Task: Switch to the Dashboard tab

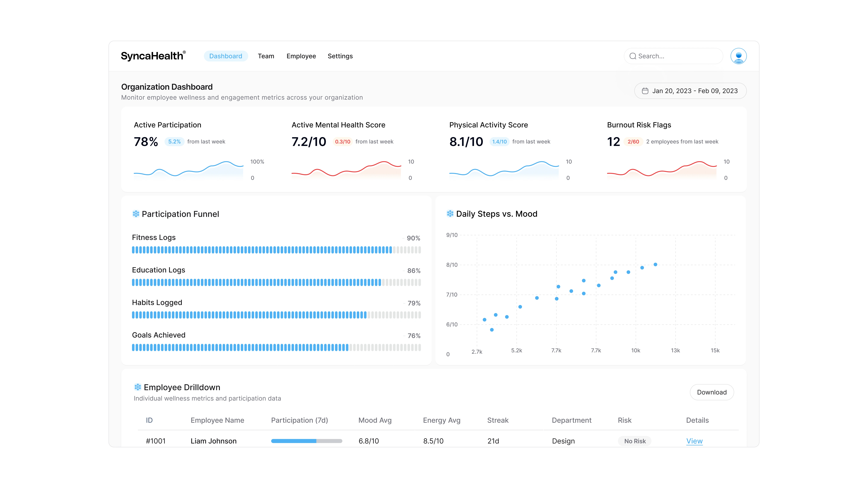Action: pyautogui.click(x=225, y=56)
